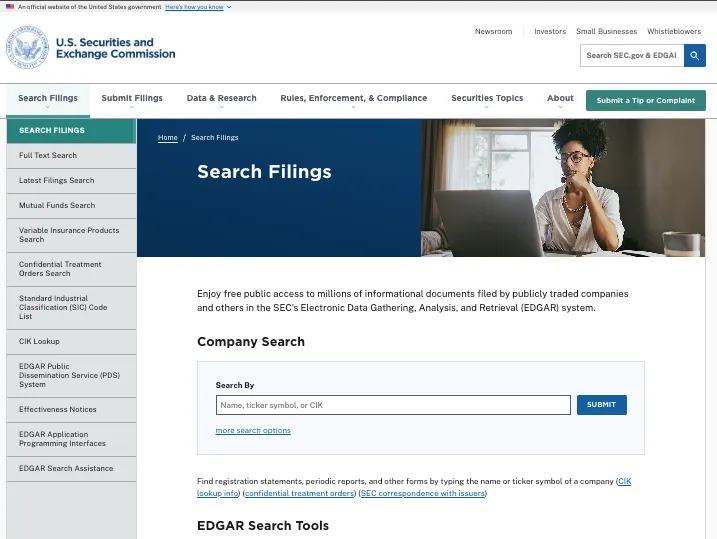Click the hero image of woman at laptop

(563, 188)
